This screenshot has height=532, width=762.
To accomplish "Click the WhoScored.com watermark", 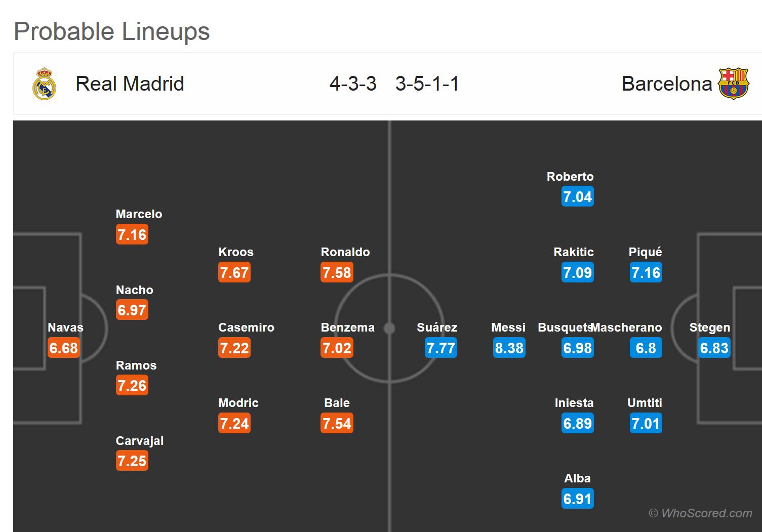I will pyautogui.click(x=700, y=513).
